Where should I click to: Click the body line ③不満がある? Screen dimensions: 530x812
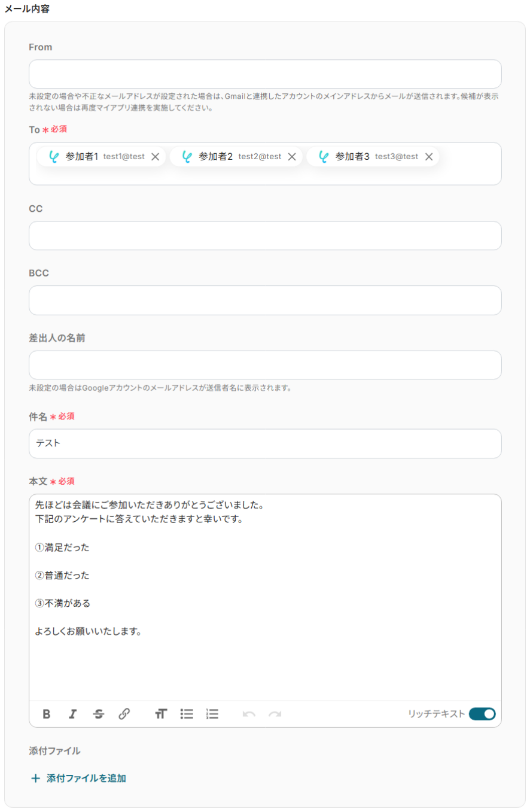pyautogui.click(x=63, y=603)
